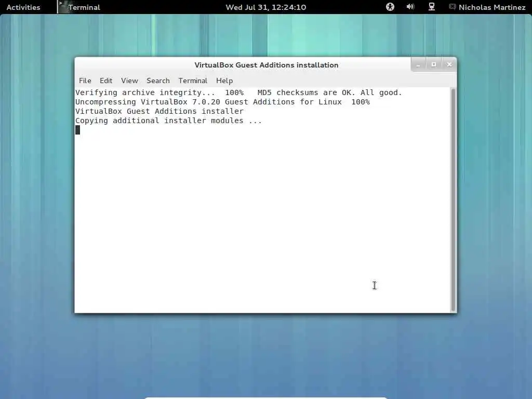
Task: Click the terminal vertical scrollbar
Action: coord(453,200)
